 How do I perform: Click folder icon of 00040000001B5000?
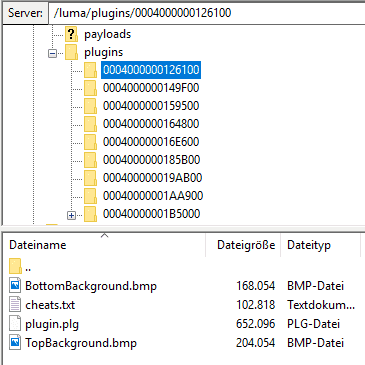pos(90,214)
